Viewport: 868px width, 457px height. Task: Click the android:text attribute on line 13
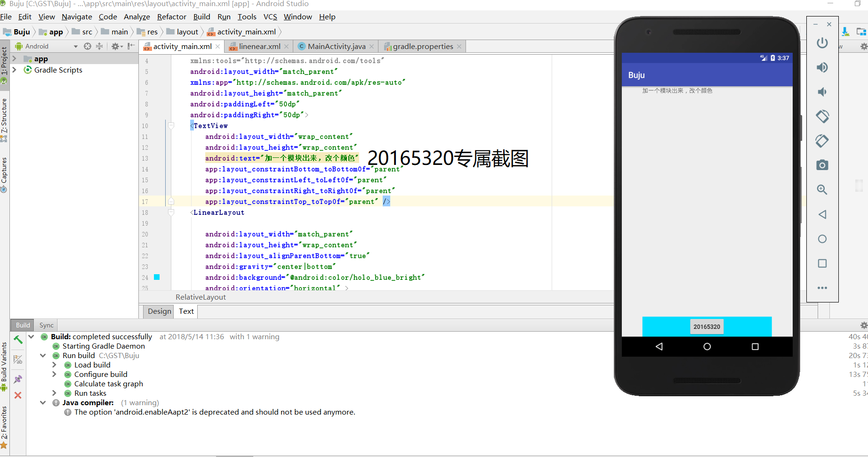(281, 158)
